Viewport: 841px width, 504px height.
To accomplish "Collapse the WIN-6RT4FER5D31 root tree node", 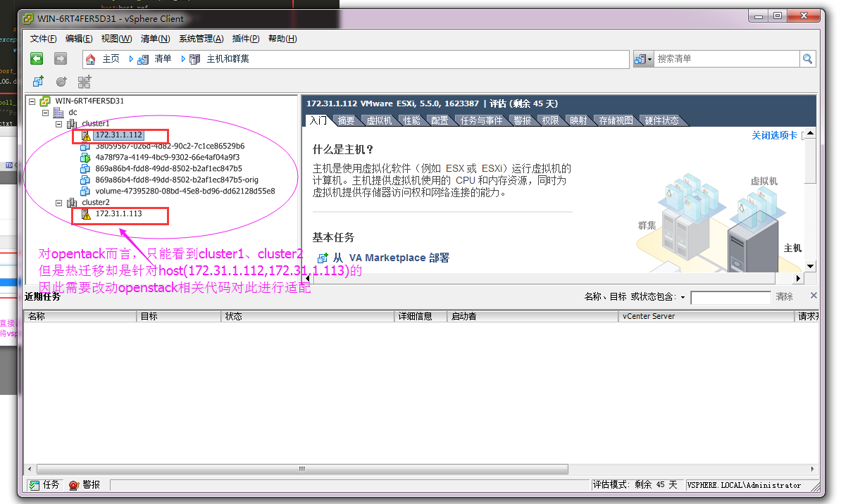I will (x=32, y=101).
